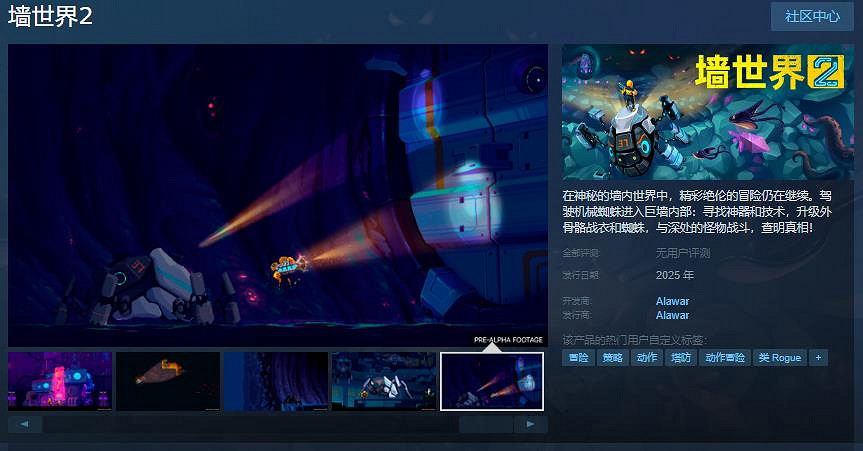863x451 pixels.
Task: Open the Alawar developer link
Action: tap(672, 301)
